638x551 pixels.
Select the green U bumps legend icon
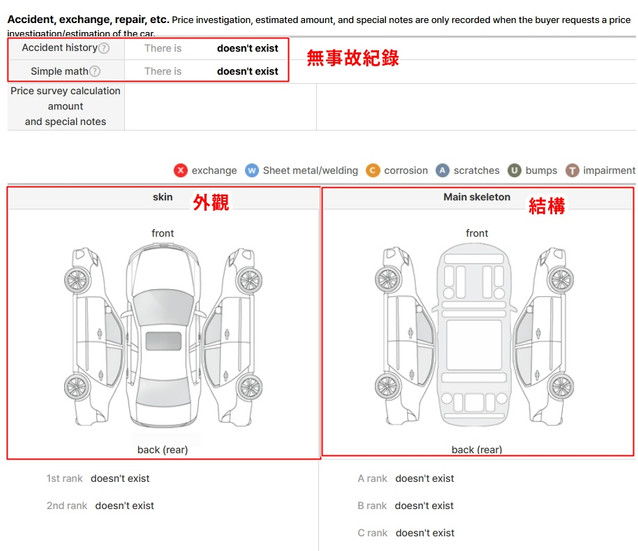(514, 171)
